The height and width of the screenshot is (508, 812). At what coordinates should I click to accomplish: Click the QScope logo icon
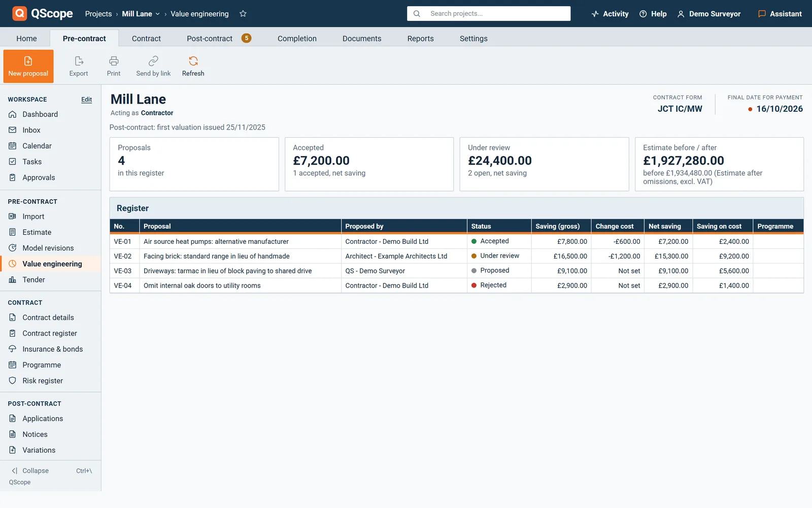(x=19, y=14)
